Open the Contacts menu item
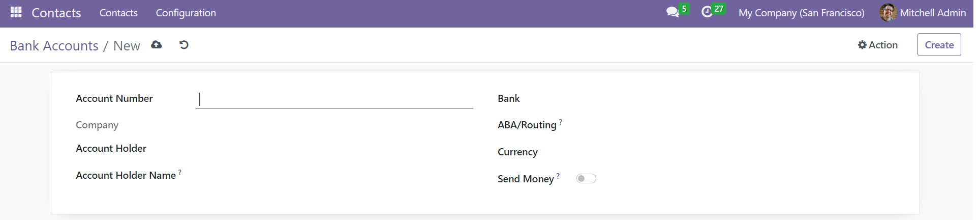980x220 pixels. [x=118, y=13]
